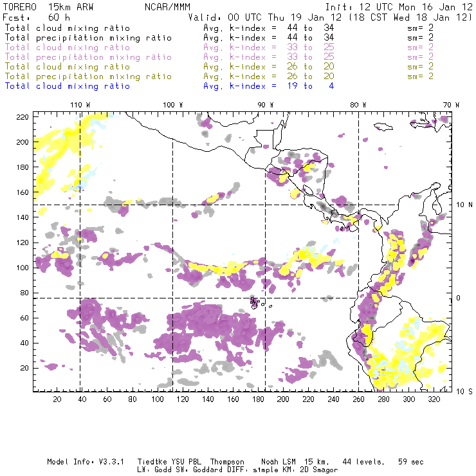Click y-axis tick label '120'
The width and height of the screenshot is (476, 476).
pos(23,243)
